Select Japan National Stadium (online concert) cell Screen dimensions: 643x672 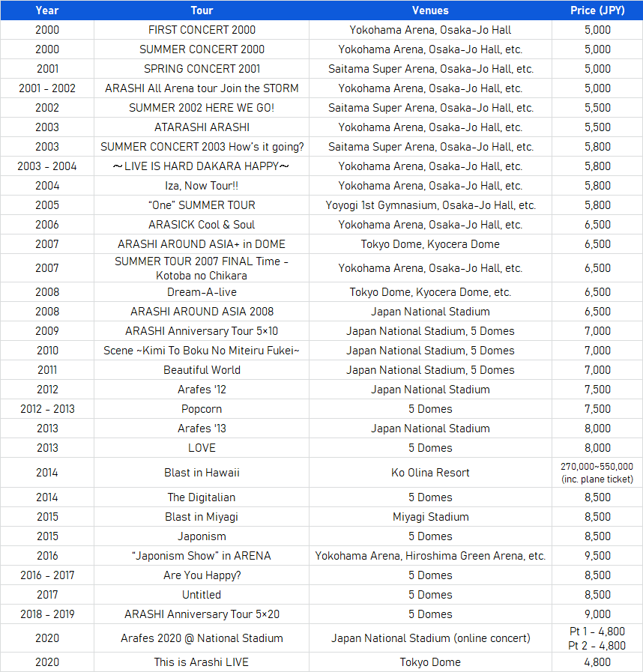[x=430, y=638]
